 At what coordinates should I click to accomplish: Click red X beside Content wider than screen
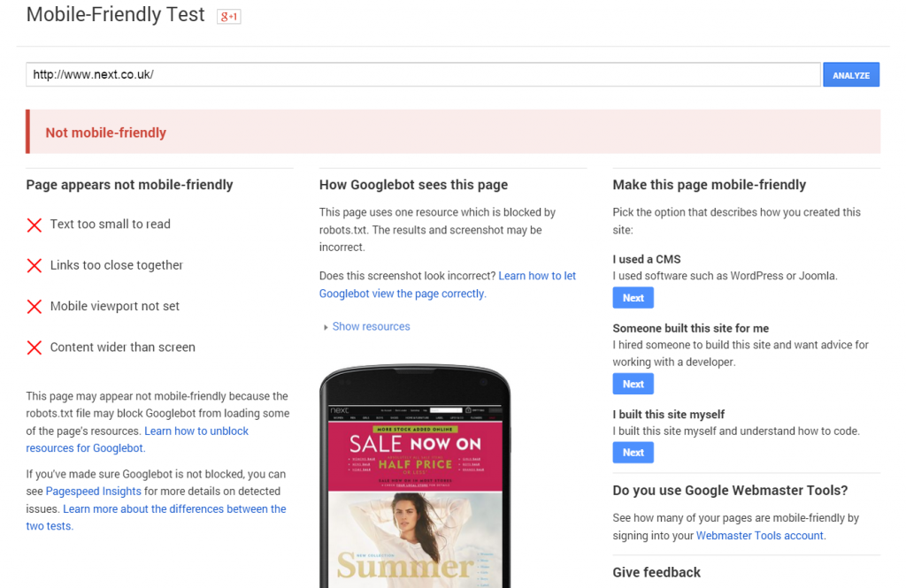coord(35,347)
